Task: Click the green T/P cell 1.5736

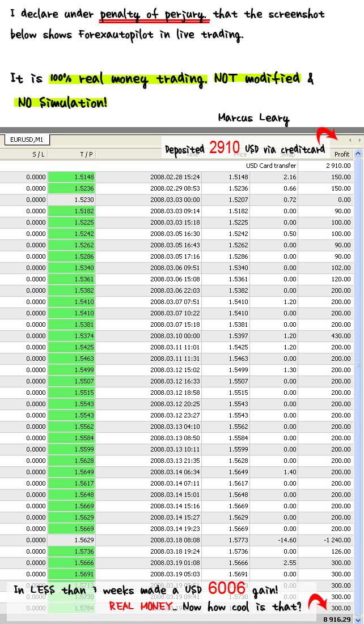Action: 71,551
